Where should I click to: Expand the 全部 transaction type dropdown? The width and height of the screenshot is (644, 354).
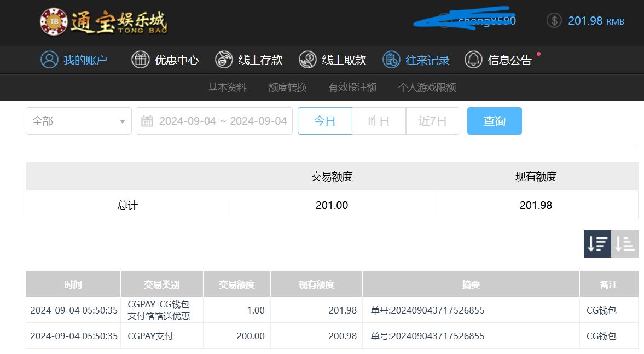click(x=78, y=121)
